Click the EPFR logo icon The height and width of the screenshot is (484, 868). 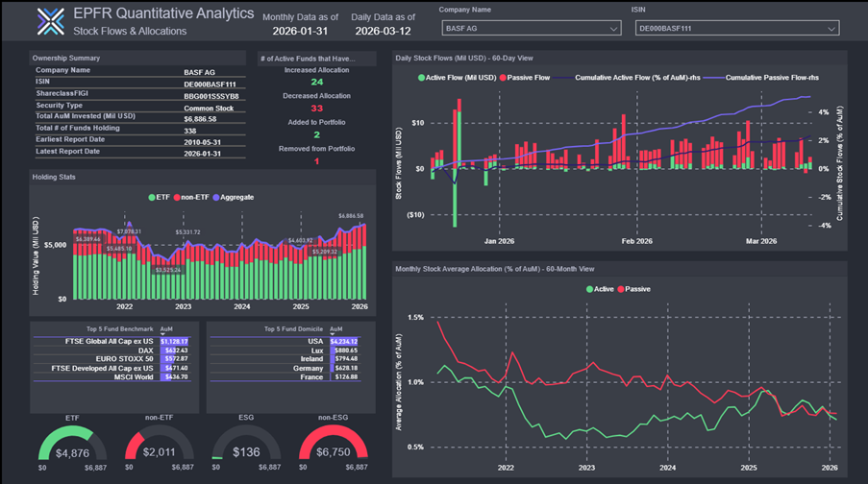tap(49, 21)
